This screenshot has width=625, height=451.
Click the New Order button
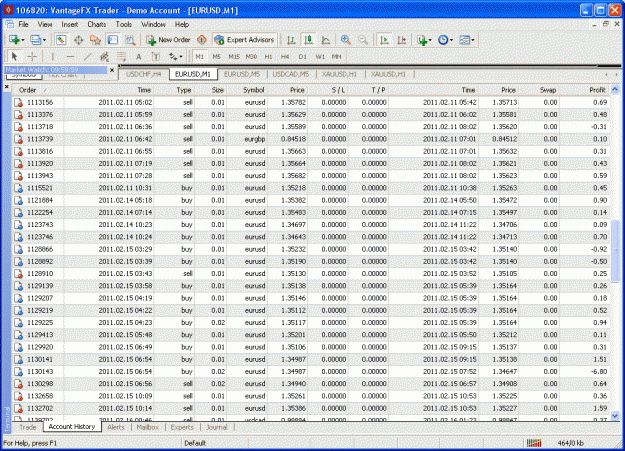(x=168, y=40)
